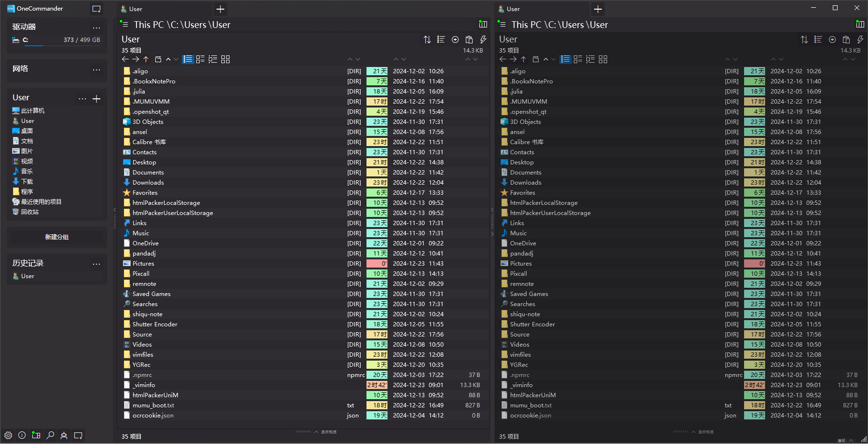Image resolution: width=868 pixels, height=444 pixels.
Task: Open settings gear in bottom toolbar
Action: tap(8, 435)
